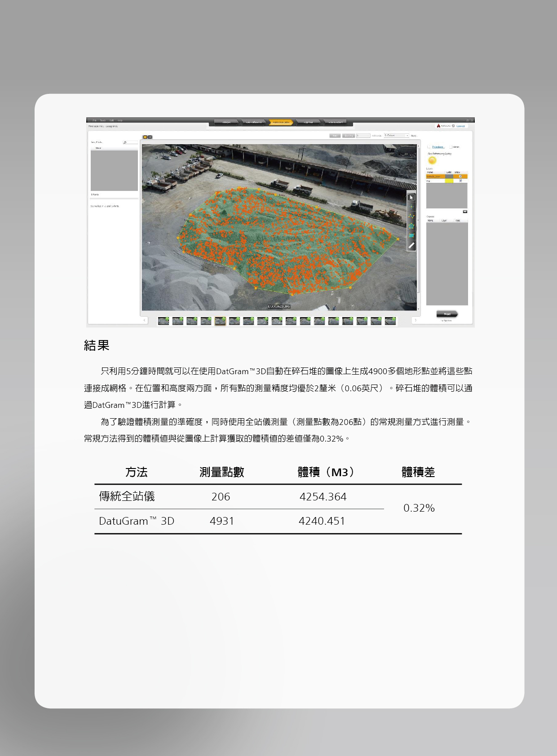Toggle the Names checkbox
Image resolution: width=557 pixels, height=756 pixels.
coord(451,147)
